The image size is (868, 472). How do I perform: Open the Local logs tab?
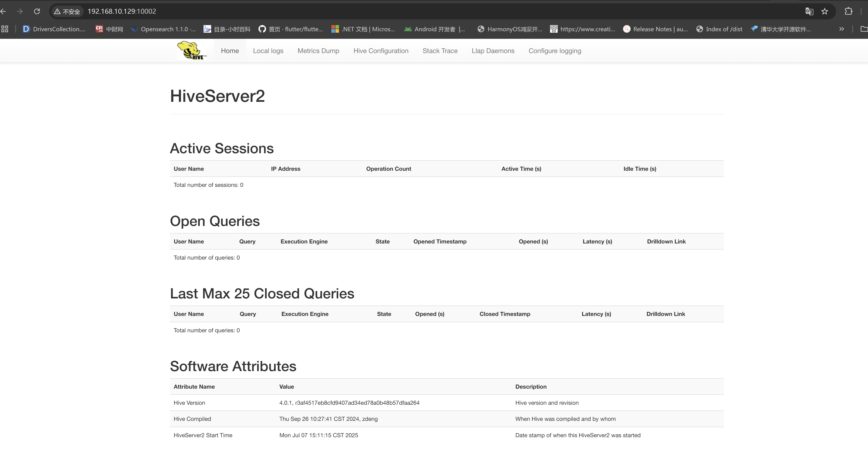pyautogui.click(x=268, y=51)
